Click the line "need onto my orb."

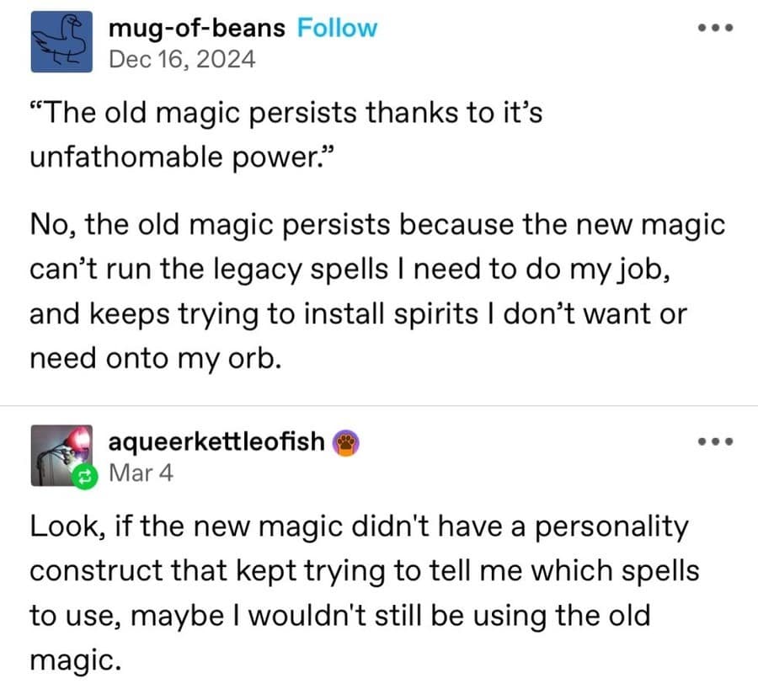[156, 358]
